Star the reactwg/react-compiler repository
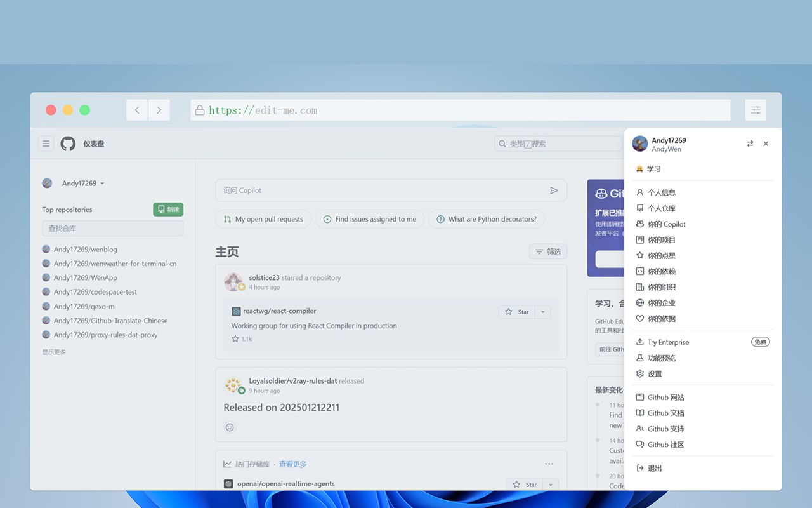The height and width of the screenshot is (508, 812). tap(517, 312)
